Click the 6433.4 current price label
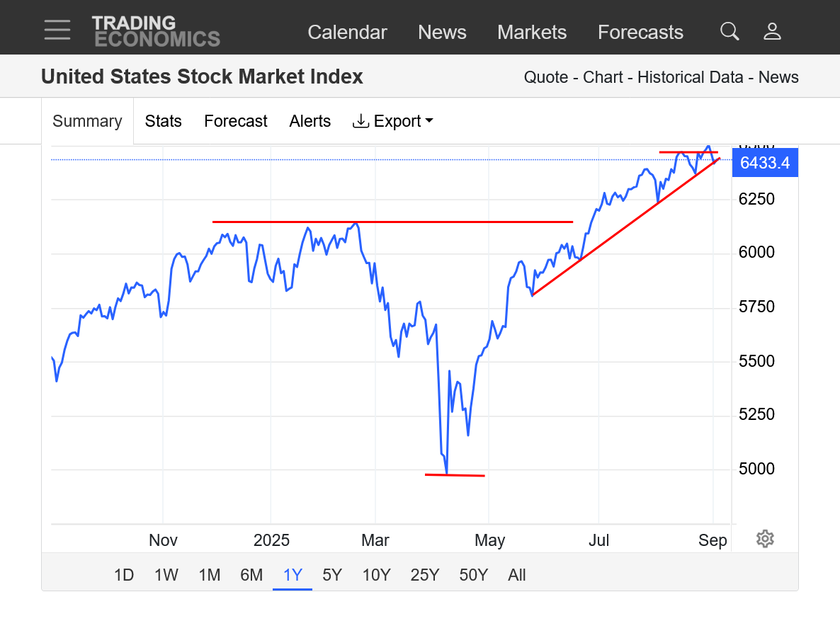The image size is (840, 638). (x=765, y=163)
